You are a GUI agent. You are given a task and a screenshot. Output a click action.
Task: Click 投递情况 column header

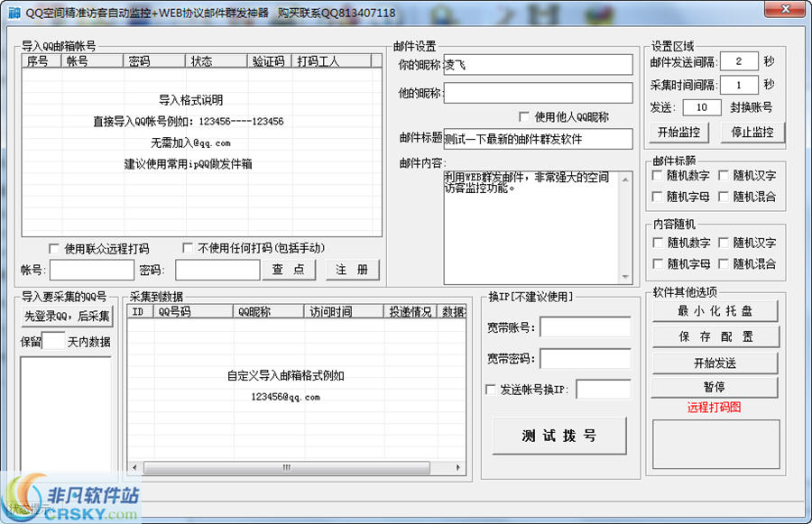tap(411, 311)
